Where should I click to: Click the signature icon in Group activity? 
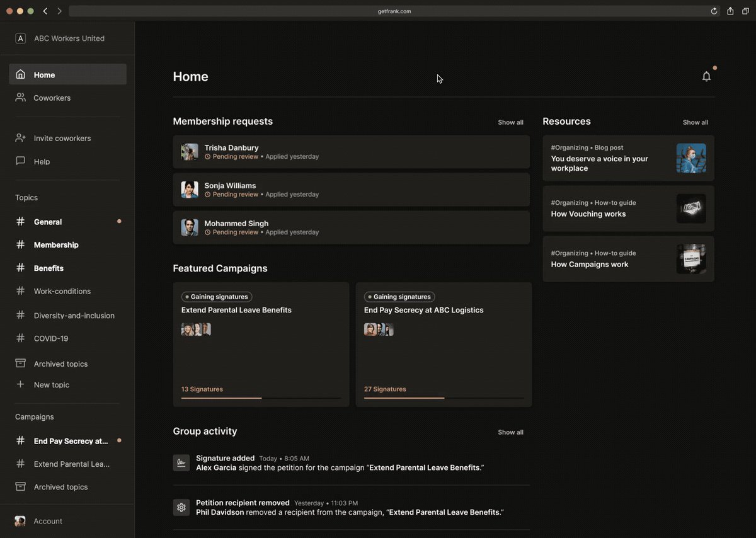click(x=181, y=463)
